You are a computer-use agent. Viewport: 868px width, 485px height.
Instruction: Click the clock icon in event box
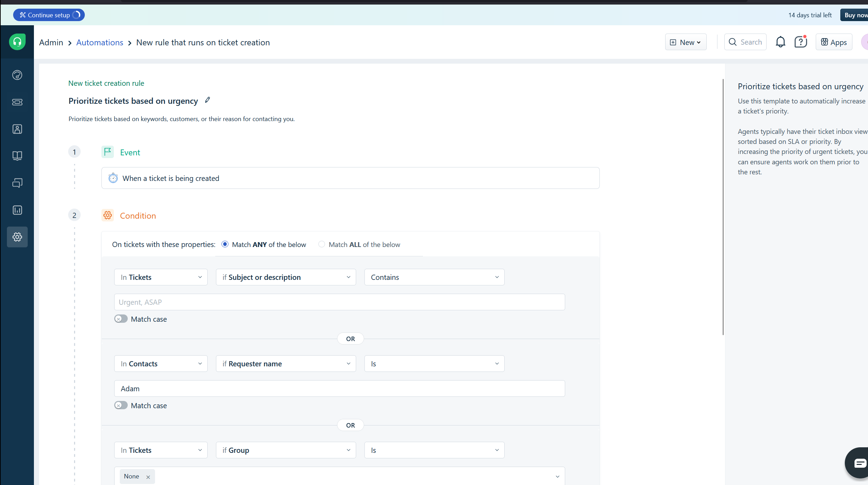point(113,178)
